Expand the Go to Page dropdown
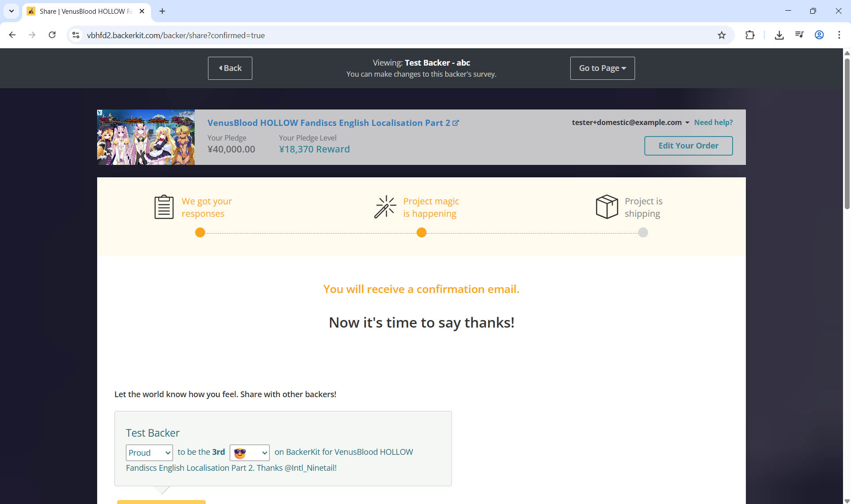This screenshot has height=504, width=851. (602, 68)
